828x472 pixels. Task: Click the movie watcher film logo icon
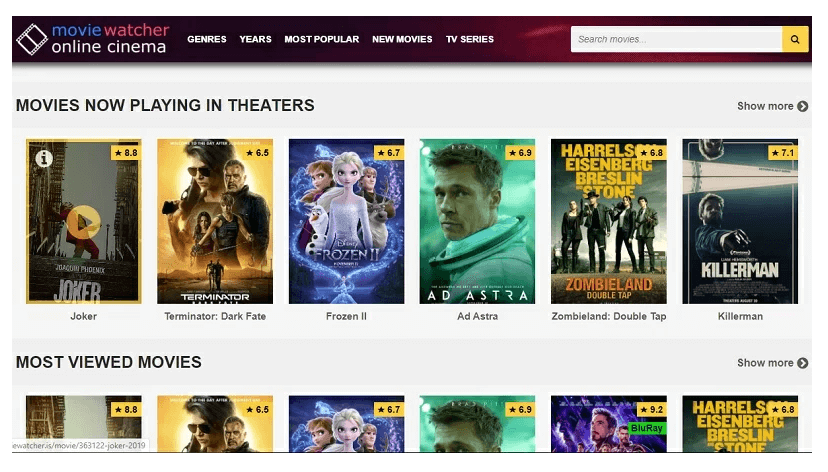tap(32, 39)
